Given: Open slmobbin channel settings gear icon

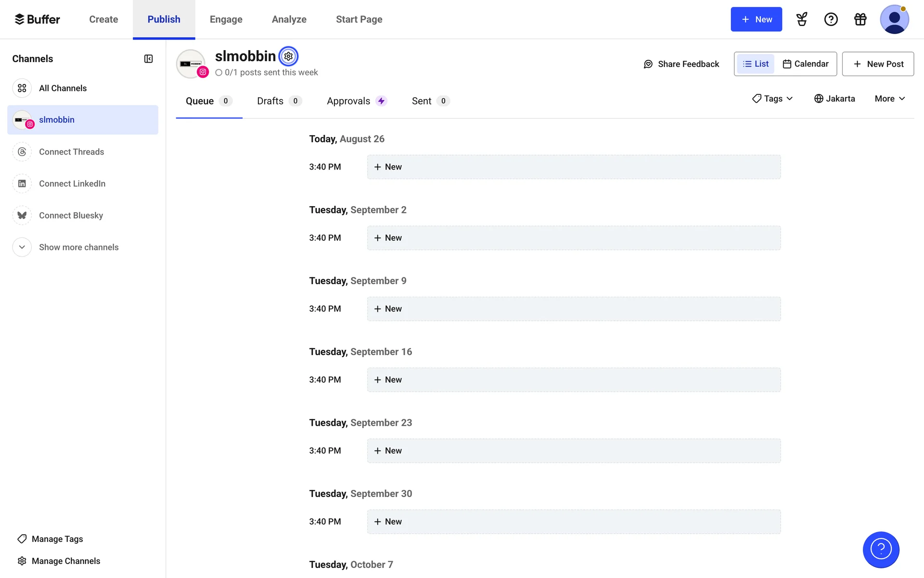Looking at the screenshot, I should (x=288, y=56).
